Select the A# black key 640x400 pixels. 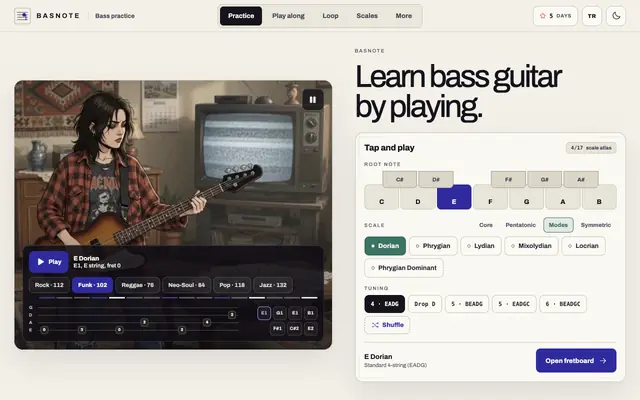(x=581, y=179)
